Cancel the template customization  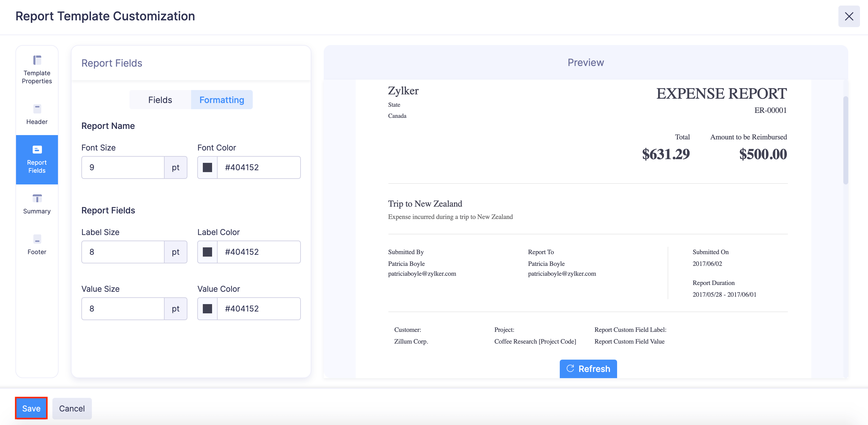(x=72, y=408)
